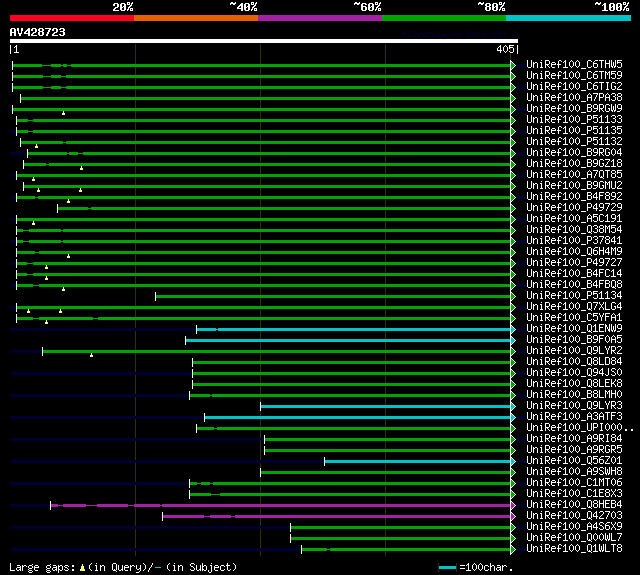
Task: Select the UniRef100_Q8HEB4 label
Action: tap(574, 505)
